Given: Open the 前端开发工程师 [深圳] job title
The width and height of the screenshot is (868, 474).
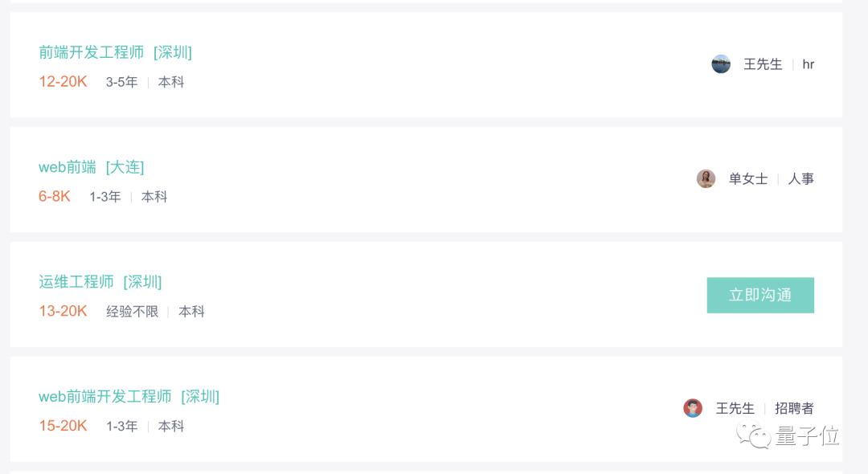Looking at the screenshot, I should (115, 52).
